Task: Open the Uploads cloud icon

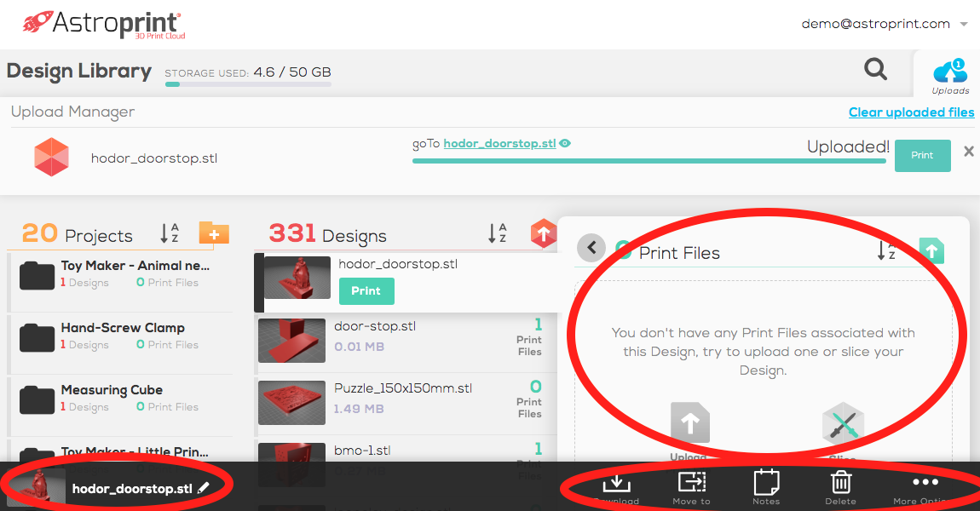Action: pyautogui.click(x=949, y=73)
